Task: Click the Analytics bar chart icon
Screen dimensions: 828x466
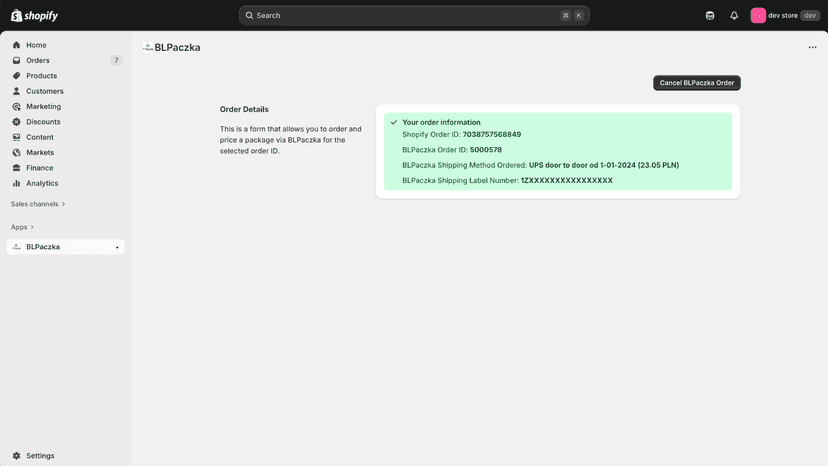Action: [x=16, y=183]
